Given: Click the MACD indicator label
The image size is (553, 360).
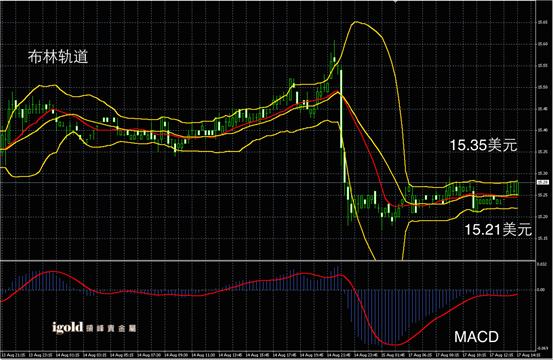Looking at the screenshot, I should click(x=476, y=337).
